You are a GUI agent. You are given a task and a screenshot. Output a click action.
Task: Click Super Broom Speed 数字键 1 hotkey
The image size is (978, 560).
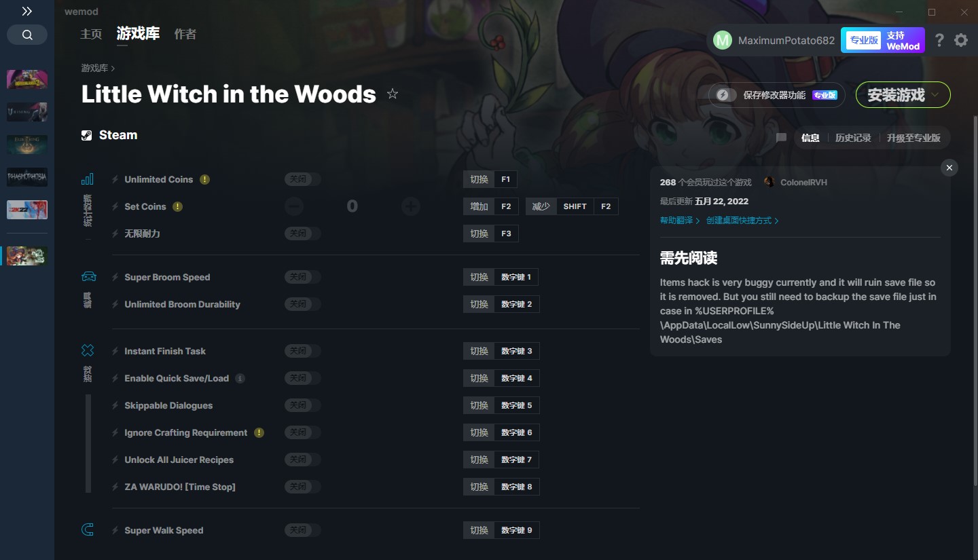[x=501, y=277]
